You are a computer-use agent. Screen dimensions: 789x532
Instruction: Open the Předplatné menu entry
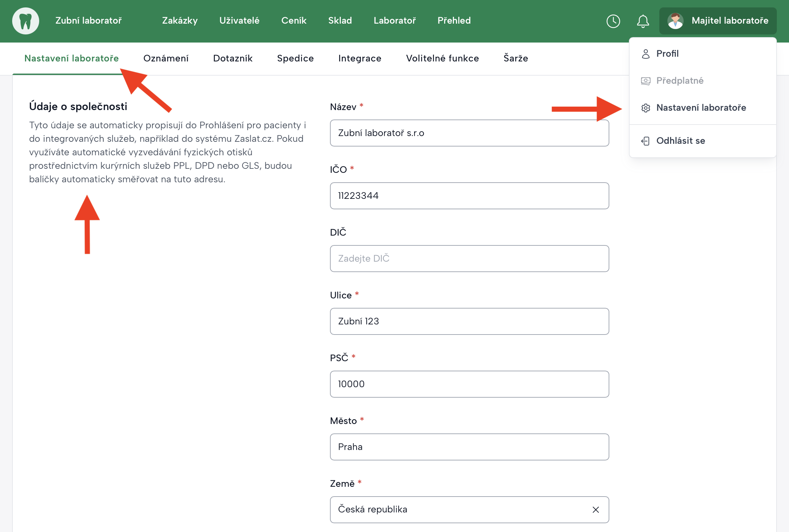(x=679, y=81)
